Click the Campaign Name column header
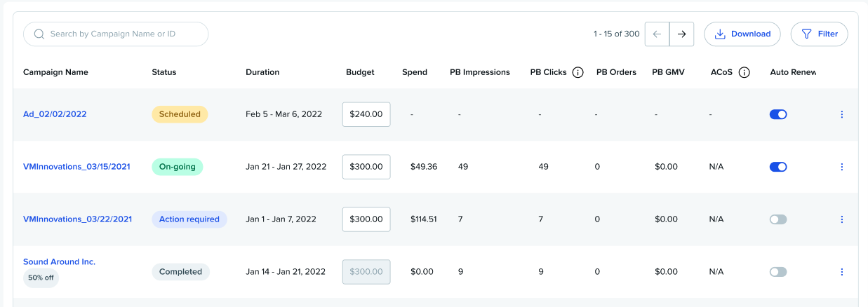 pos(55,72)
